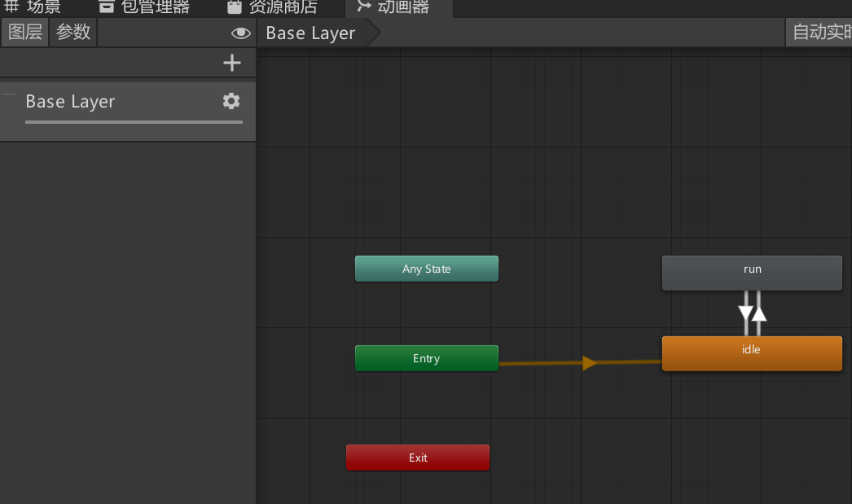
Task: Select the Exit node
Action: tap(418, 458)
